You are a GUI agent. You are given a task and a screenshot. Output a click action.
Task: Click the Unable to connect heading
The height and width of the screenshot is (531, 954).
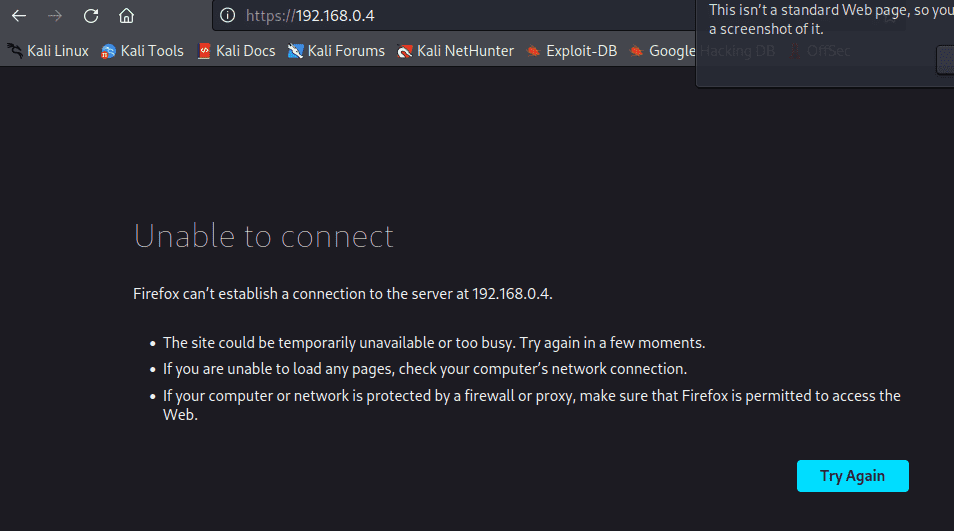tap(264, 236)
